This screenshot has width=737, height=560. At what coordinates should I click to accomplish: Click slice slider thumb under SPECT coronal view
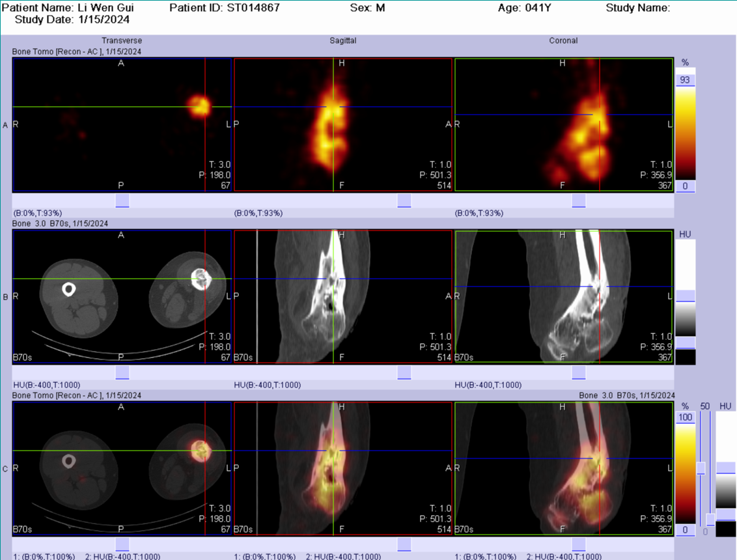click(578, 201)
